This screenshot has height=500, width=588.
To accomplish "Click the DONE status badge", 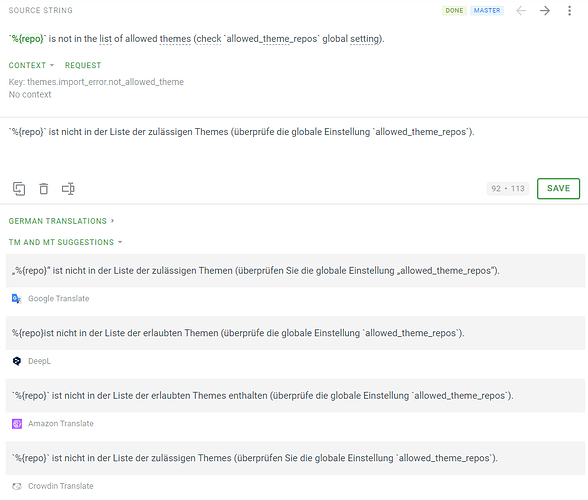I will [454, 11].
